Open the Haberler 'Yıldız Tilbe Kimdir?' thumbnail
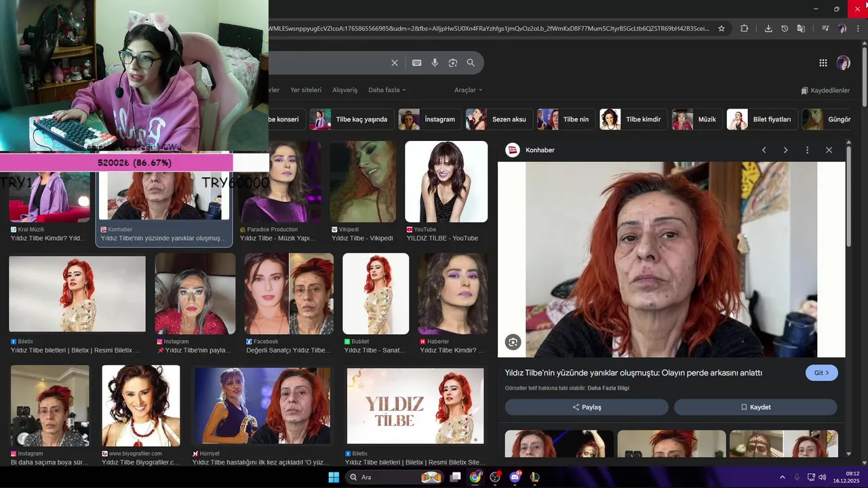Screen dimensions: 868x488 click(452, 293)
